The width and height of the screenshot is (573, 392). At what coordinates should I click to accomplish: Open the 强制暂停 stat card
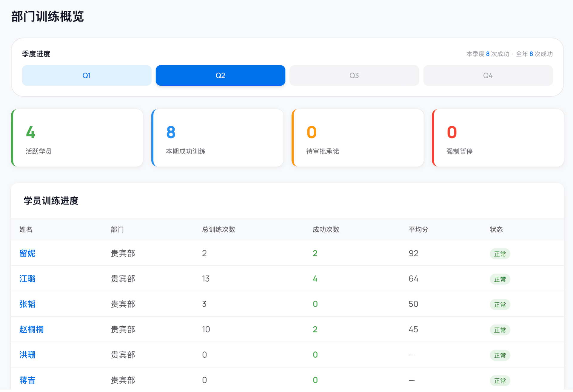498,138
